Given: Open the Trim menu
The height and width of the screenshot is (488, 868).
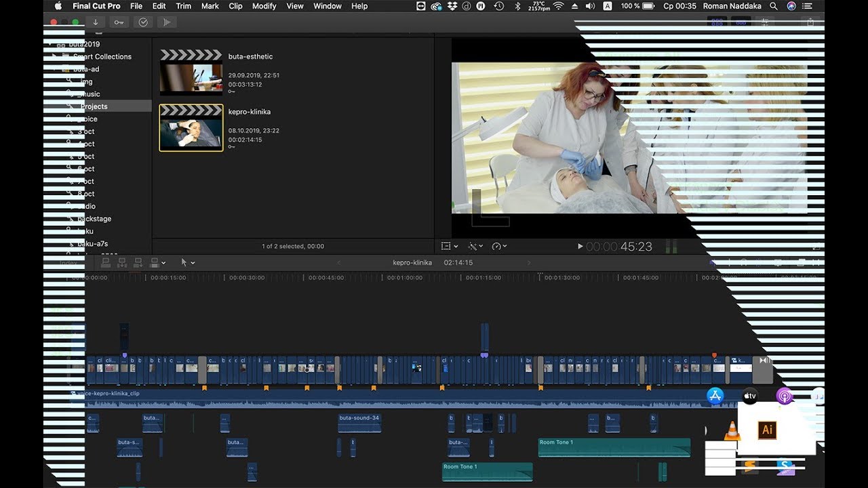Looking at the screenshot, I should click(184, 6).
